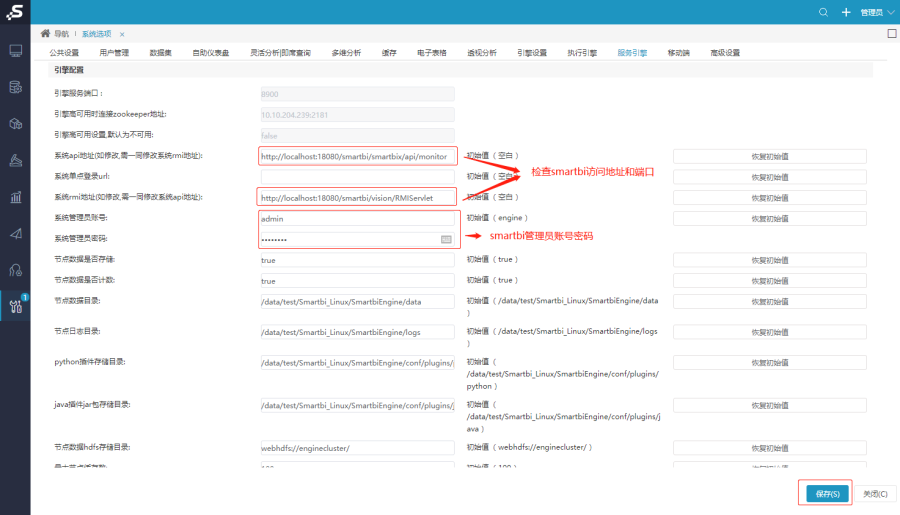
Task: Select the 服务引擎 tab
Action: coord(632,53)
